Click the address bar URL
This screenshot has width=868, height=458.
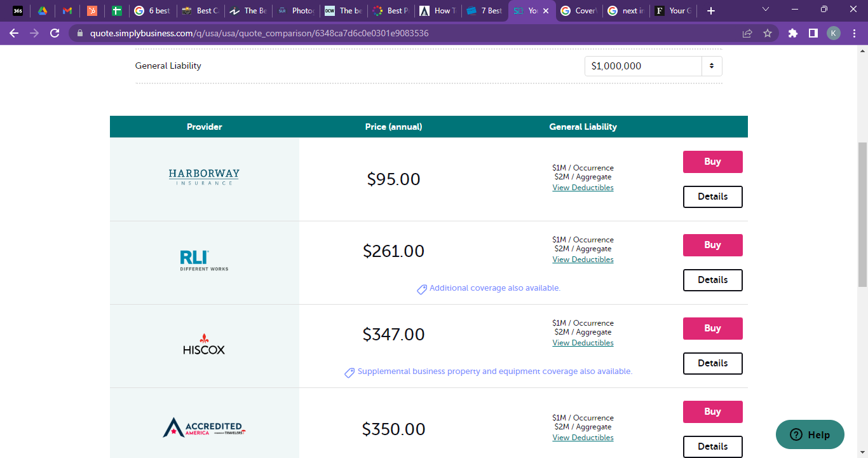pyautogui.click(x=259, y=33)
